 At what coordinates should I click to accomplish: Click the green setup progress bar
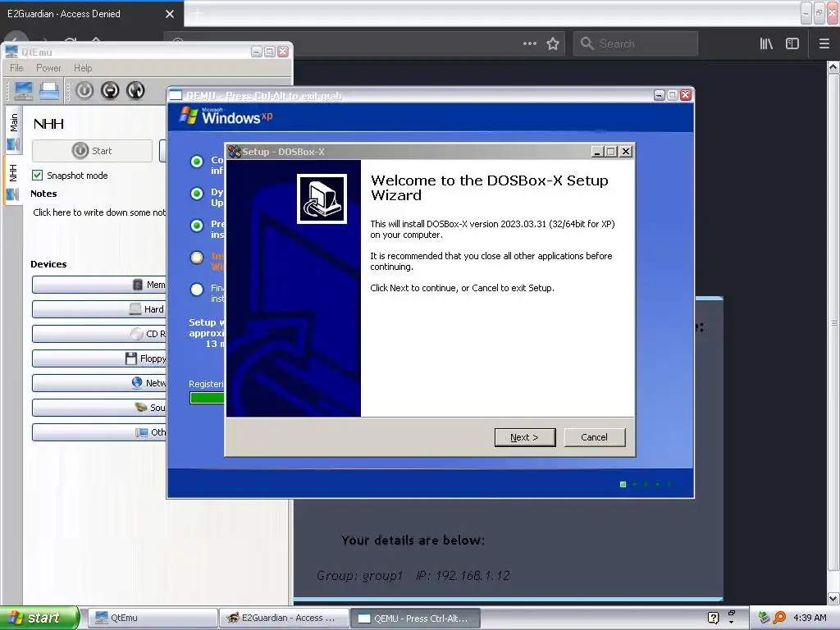tap(207, 398)
